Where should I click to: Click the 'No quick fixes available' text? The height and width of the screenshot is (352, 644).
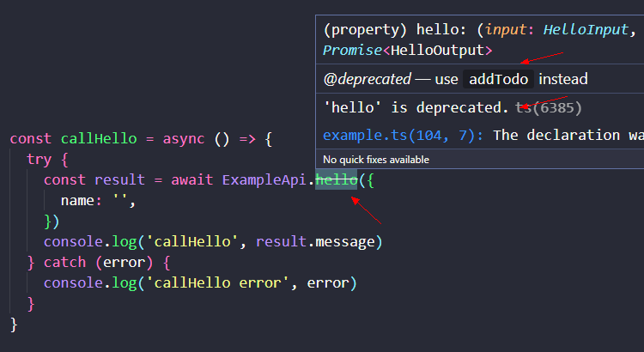pos(376,160)
